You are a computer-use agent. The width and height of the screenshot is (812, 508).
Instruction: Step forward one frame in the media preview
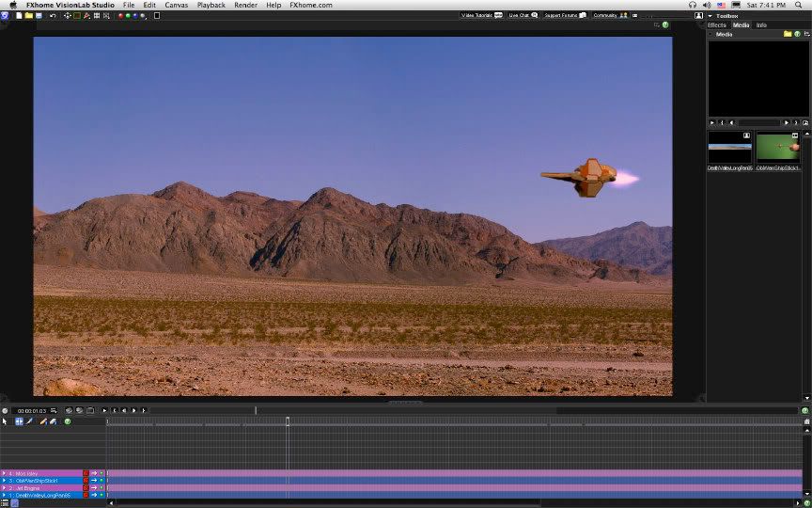click(x=786, y=123)
